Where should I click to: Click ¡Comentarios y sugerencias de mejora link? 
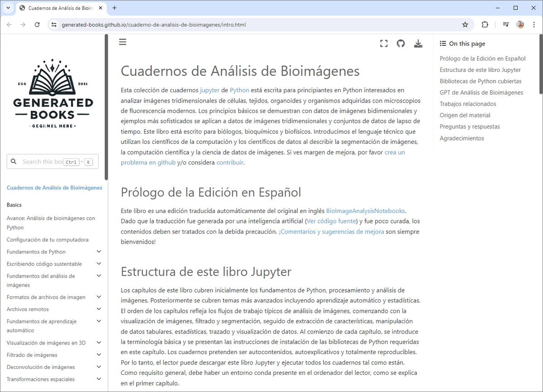tap(331, 231)
